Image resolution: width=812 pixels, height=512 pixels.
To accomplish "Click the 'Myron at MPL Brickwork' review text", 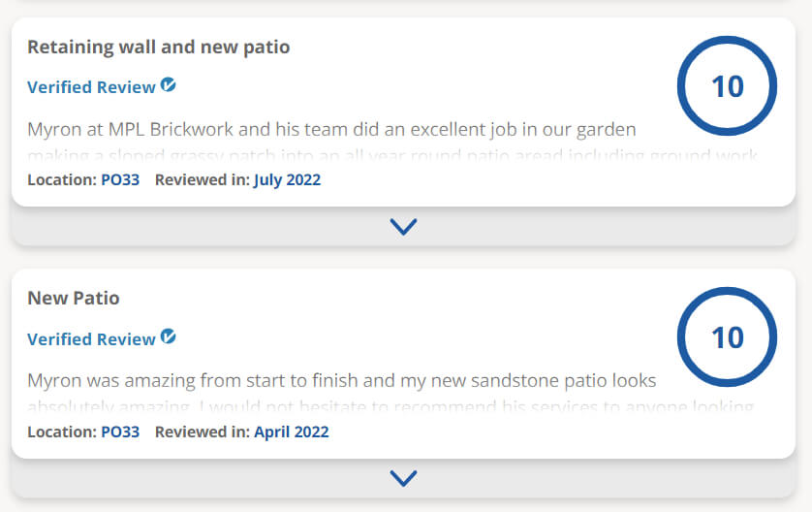I will coord(331,129).
